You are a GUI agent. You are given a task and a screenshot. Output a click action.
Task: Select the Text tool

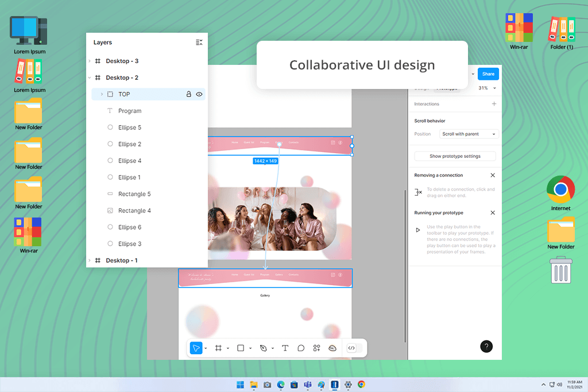[x=285, y=348]
